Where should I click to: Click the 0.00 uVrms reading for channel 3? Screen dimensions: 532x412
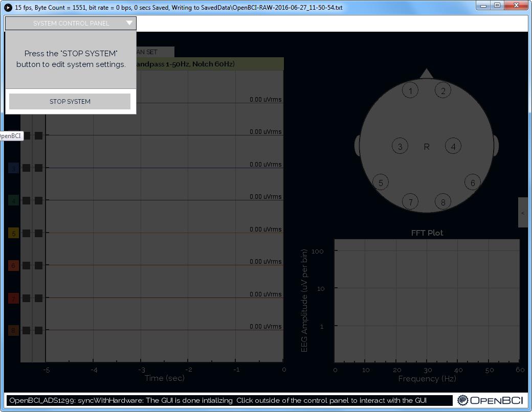[x=265, y=165]
